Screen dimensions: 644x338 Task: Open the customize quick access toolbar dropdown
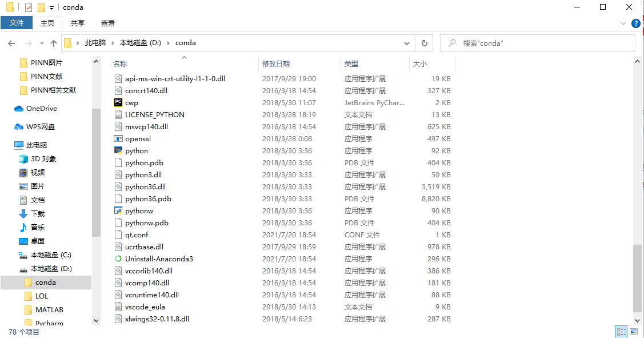pyautogui.click(x=52, y=8)
